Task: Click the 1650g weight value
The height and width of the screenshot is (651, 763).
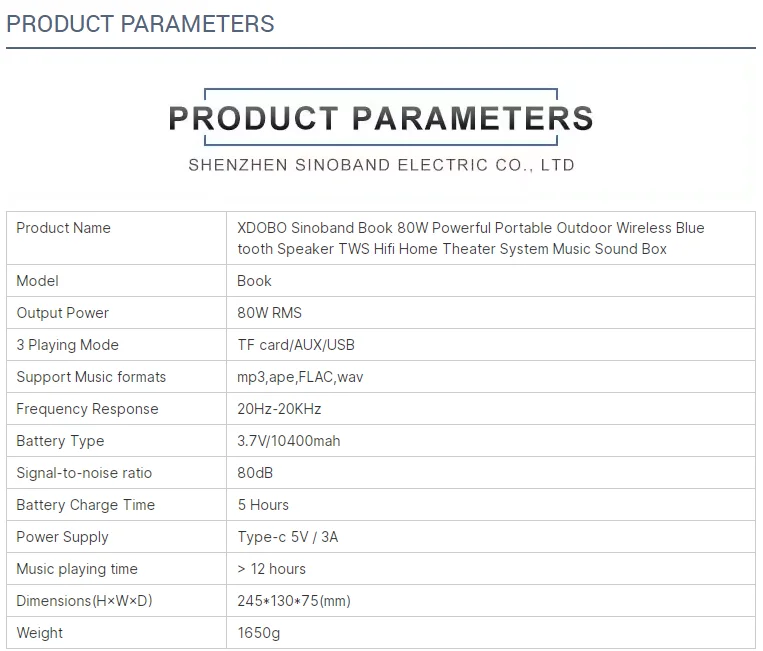Action: point(257,633)
